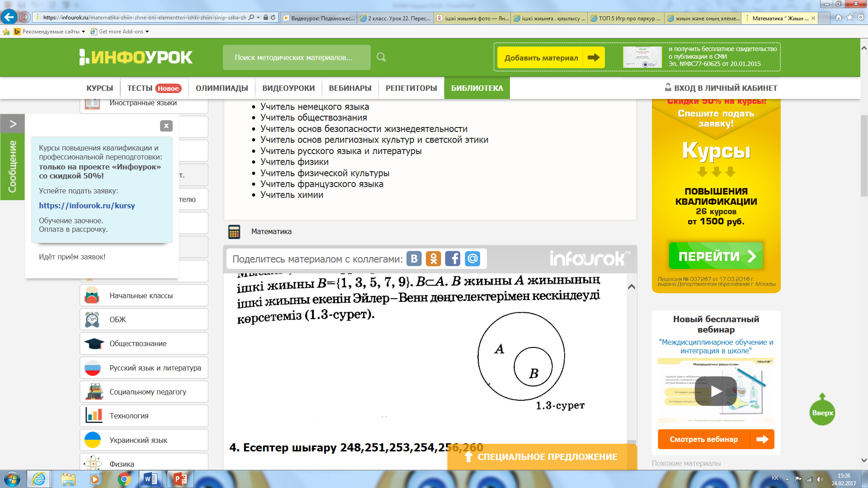Click the Добавить материал button

(x=551, y=58)
